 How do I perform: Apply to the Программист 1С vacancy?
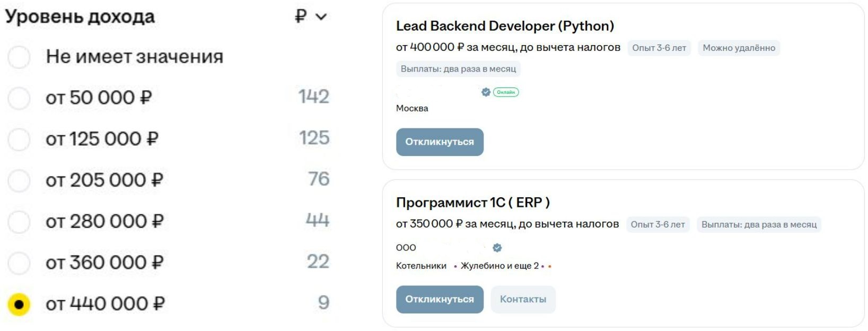pyautogui.click(x=440, y=300)
